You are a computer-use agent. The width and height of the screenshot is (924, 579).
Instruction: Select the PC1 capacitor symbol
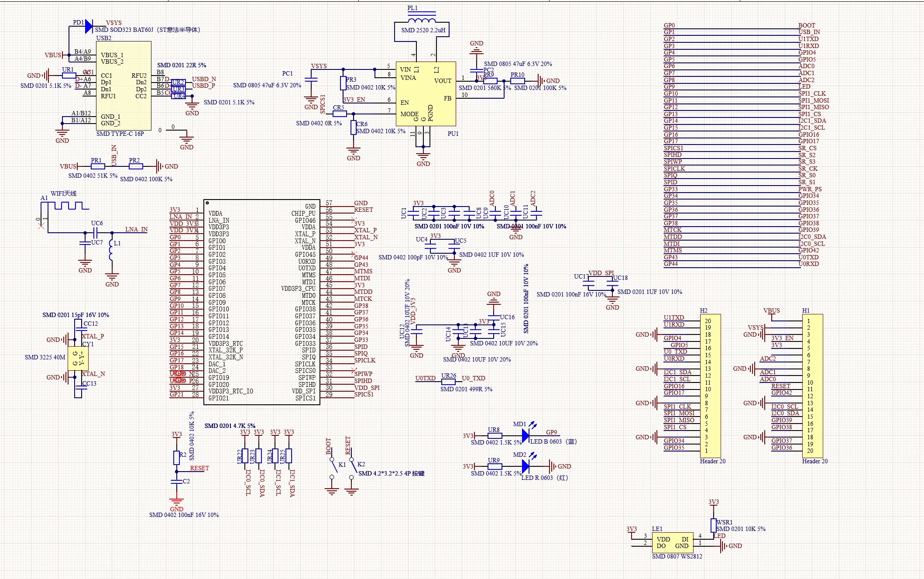click(x=311, y=80)
